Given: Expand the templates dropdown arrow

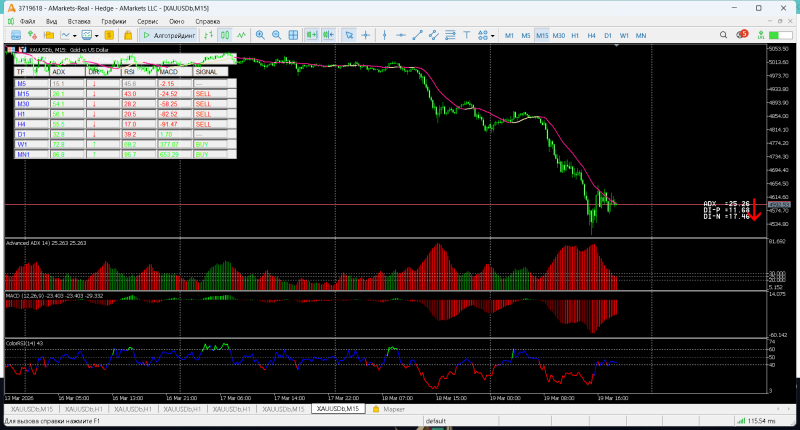Looking at the screenshot, I should pyautogui.click(x=96, y=36).
